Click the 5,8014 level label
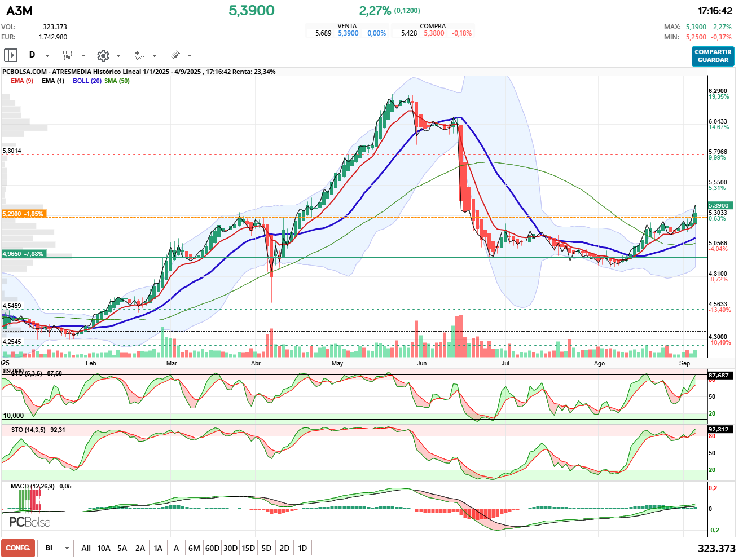 click(12, 151)
